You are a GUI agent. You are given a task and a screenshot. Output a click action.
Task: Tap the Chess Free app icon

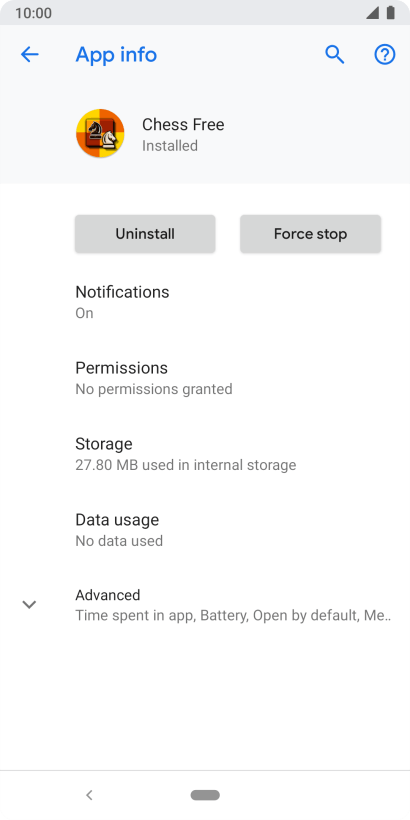pos(100,133)
